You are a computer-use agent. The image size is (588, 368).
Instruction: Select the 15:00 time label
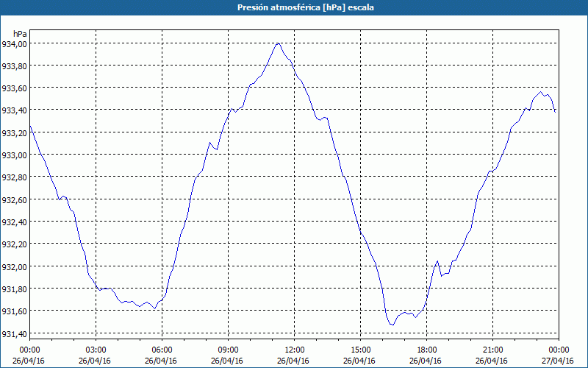pyautogui.click(x=360, y=350)
